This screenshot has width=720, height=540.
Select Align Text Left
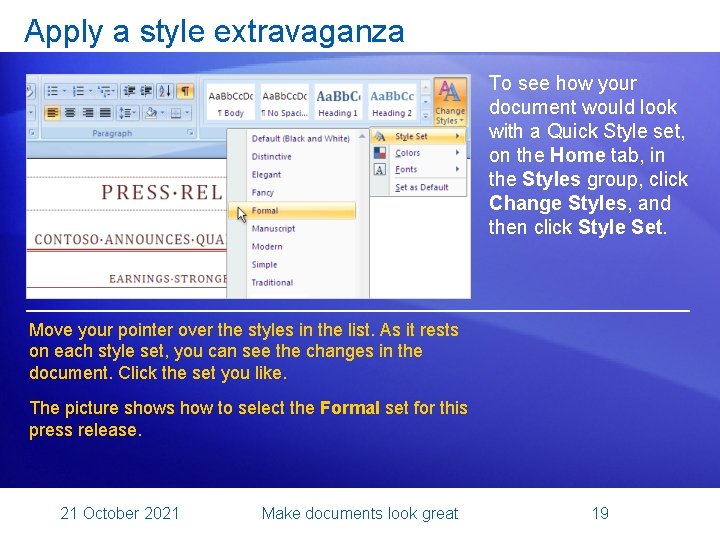[53, 112]
